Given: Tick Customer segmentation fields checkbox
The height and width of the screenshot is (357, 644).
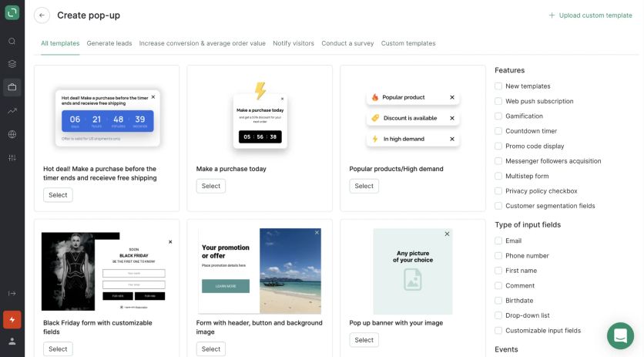Looking at the screenshot, I should pos(498,206).
